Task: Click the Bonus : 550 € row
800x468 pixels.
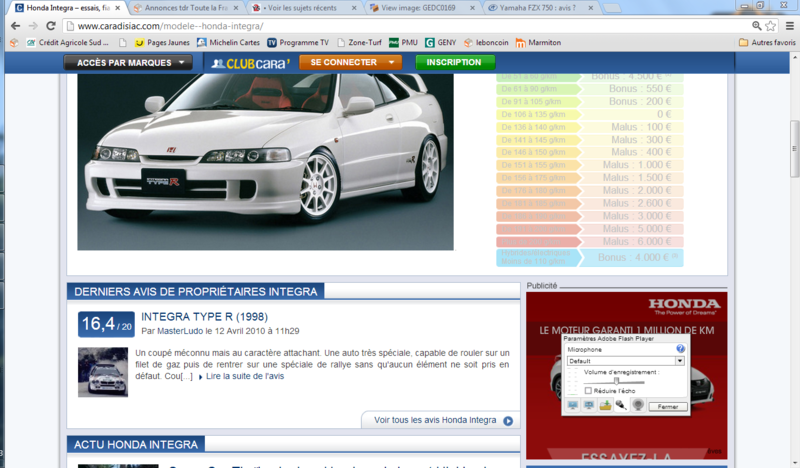Action: point(590,89)
